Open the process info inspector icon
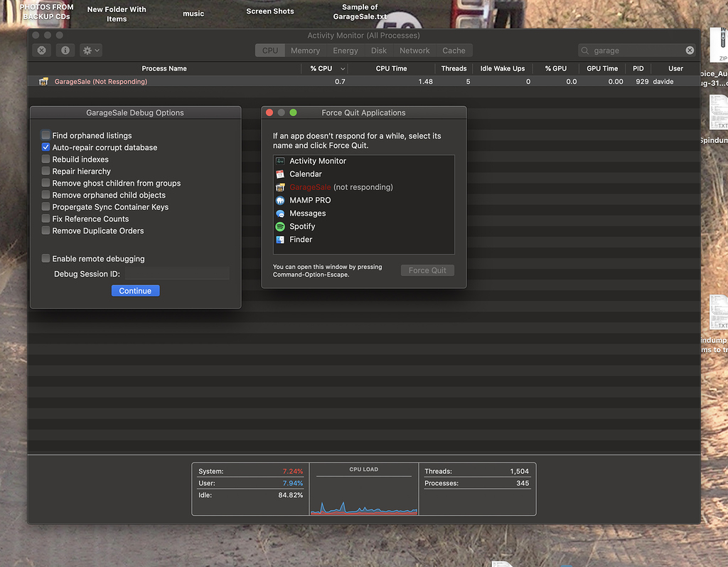The width and height of the screenshot is (728, 567). point(65,51)
